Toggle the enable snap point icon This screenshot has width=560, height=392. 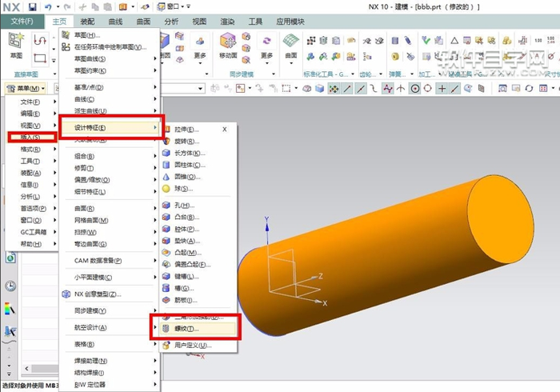(334, 88)
